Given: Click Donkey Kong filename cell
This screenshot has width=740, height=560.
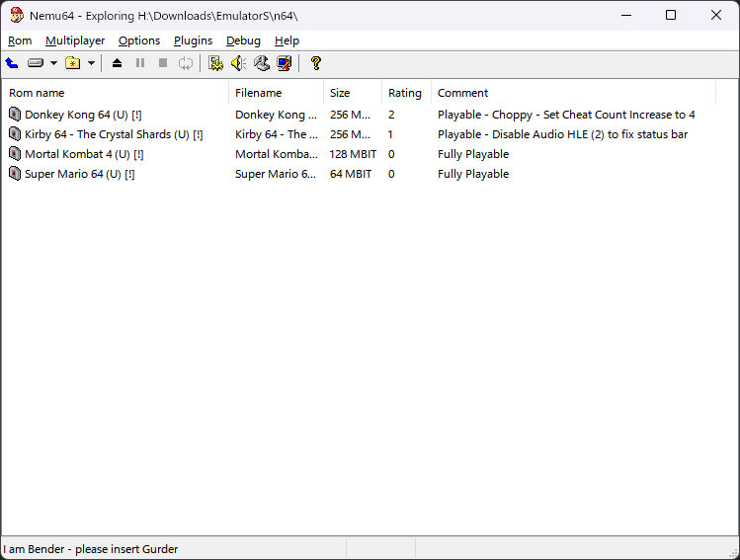Looking at the screenshot, I should point(276,115).
